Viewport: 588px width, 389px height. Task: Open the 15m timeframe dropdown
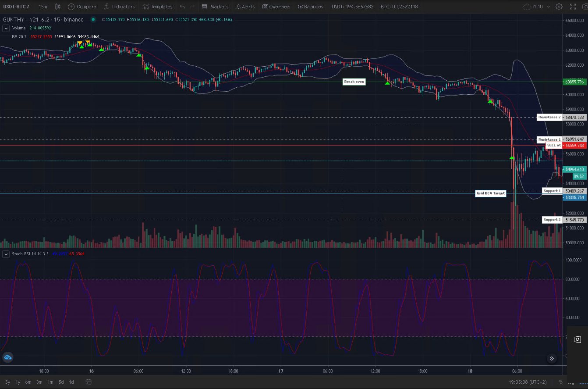tap(43, 7)
